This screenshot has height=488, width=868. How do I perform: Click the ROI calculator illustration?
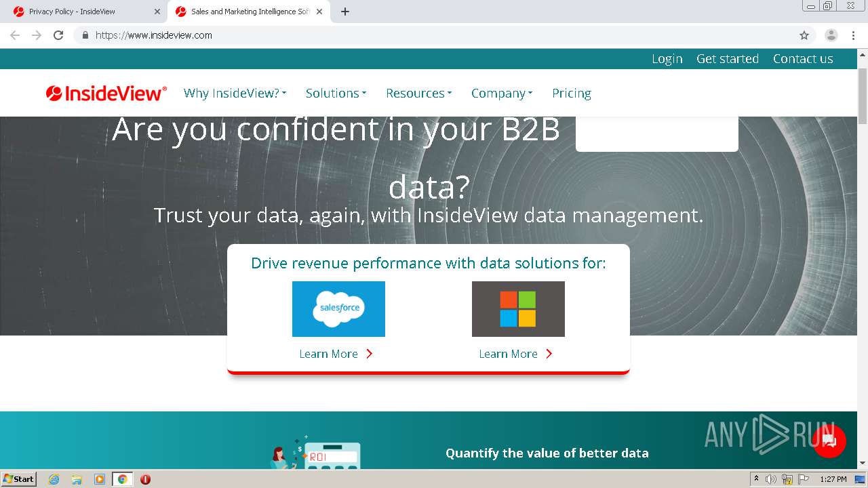(316, 452)
